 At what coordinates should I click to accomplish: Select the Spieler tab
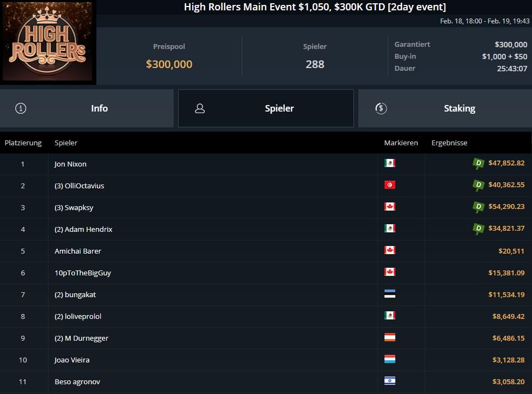[266, 108]
